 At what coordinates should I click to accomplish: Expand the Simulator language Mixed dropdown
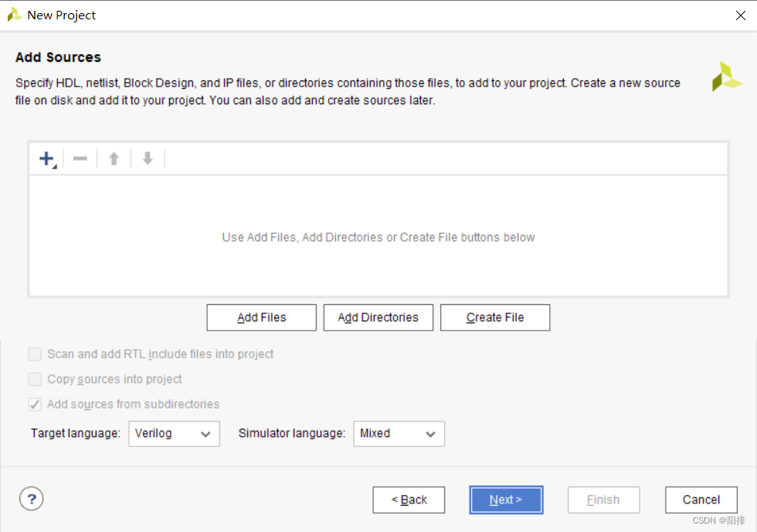point(399,433)
